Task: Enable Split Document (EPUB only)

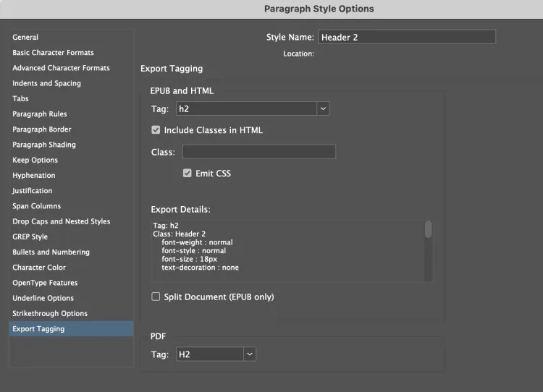Action: coord(156,297)
